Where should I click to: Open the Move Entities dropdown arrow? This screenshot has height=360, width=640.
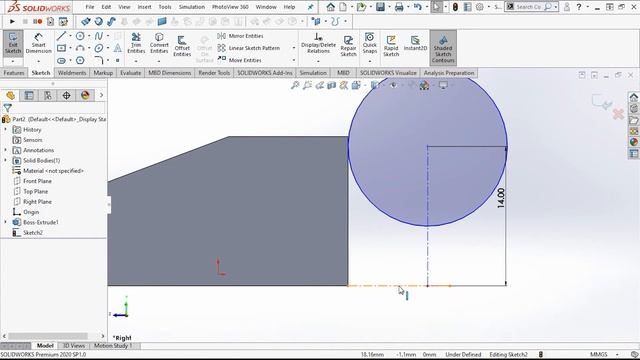[293, 60]
